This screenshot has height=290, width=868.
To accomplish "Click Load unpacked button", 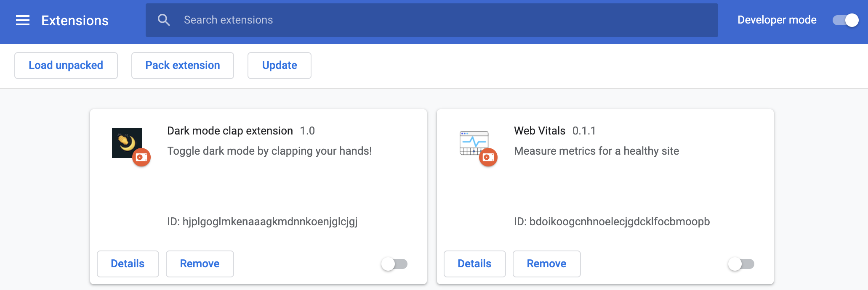I will [66, 66].
